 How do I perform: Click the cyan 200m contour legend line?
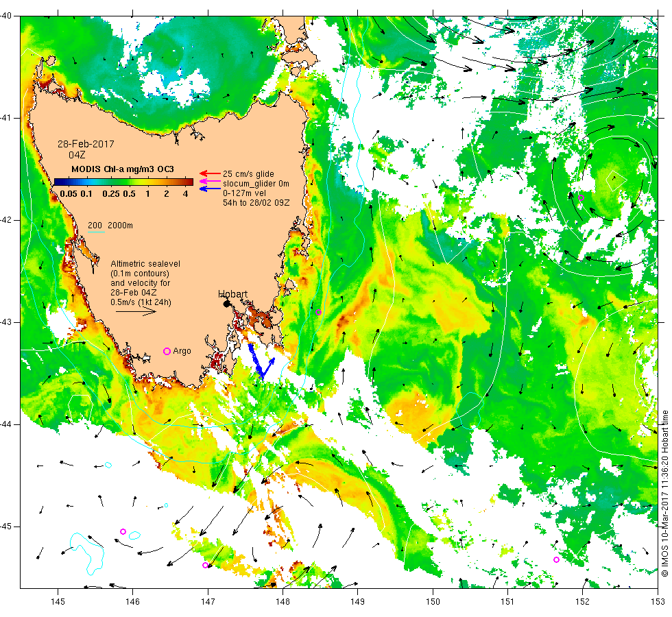[97, 232]
